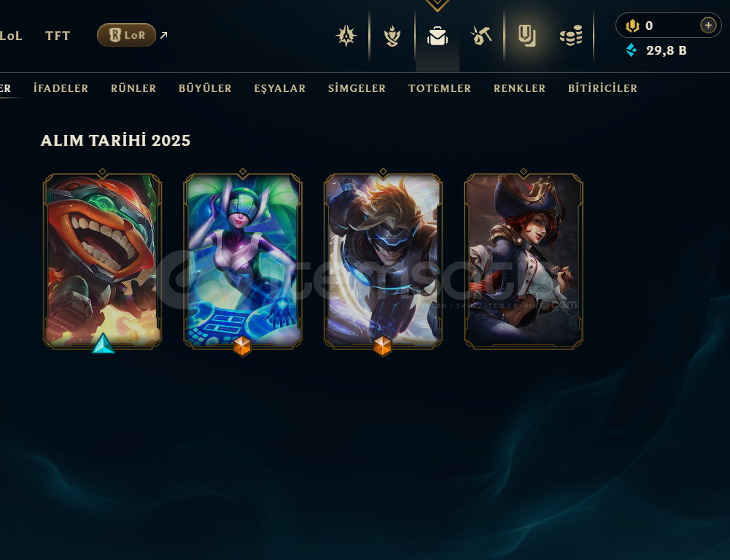Click the plus button to buy RP
The image size is (730, 560).
click(x=707, y=25)
